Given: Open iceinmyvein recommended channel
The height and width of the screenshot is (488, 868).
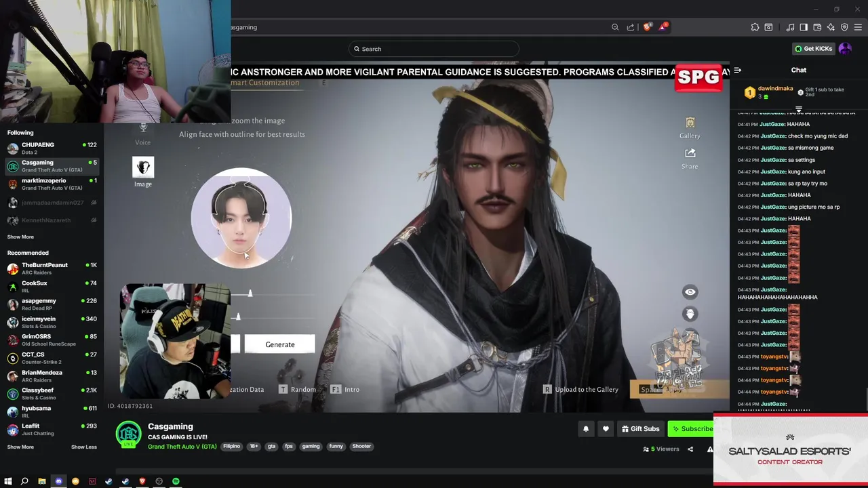Looking at the screenshot, I should click(52, 322).
